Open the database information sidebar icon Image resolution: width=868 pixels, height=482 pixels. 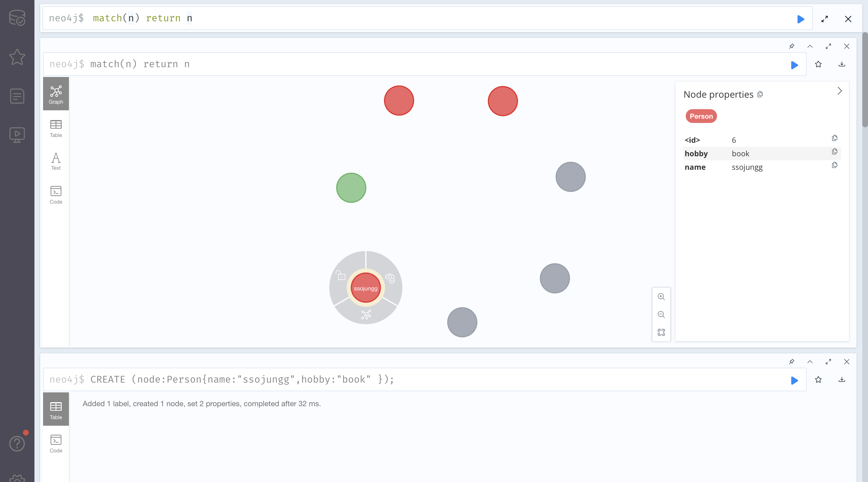[17, 18]
